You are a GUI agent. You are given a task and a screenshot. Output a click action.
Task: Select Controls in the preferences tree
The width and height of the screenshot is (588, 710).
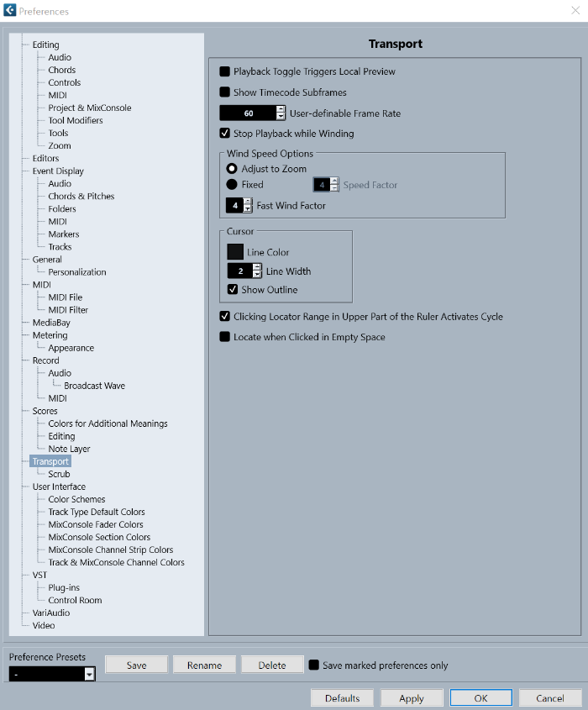pos(65,82)
